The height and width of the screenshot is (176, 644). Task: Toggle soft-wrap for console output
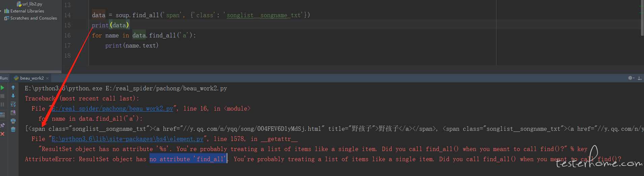click(x=13, y=104)
